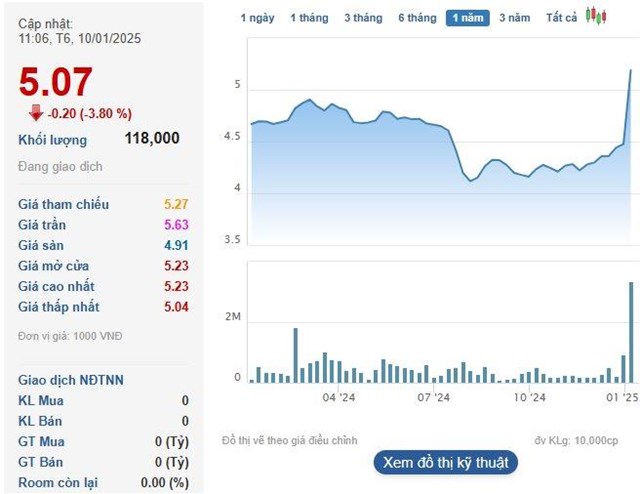This screenshot has height=494, width=640.
Task: Click the candlestick chart icon
Action: 596,16
